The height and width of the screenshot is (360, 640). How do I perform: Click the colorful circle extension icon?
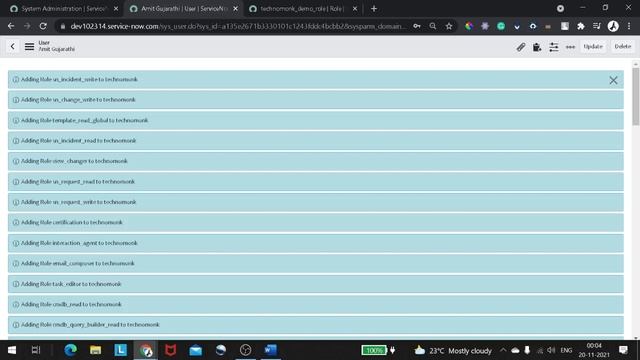(469, 26)
